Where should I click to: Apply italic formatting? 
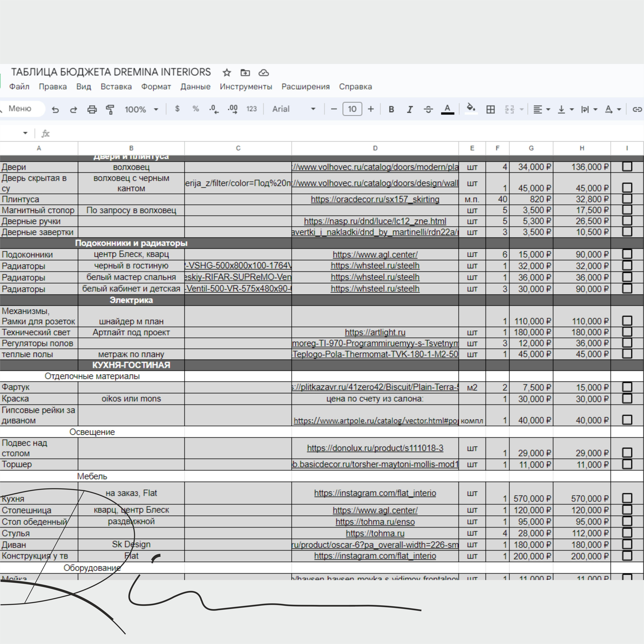pos(410,109)
